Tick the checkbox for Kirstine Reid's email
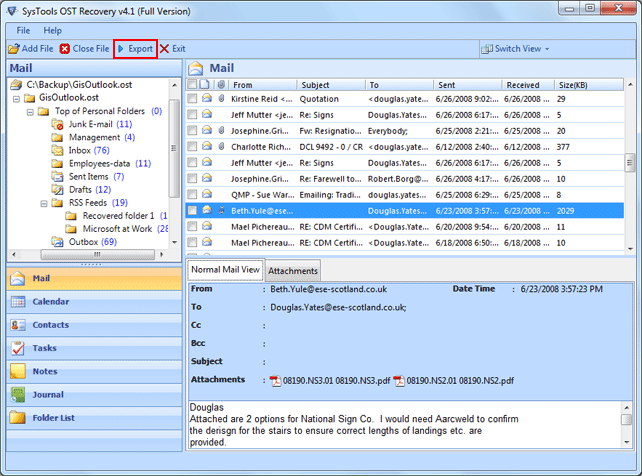Viewport: 642px width, 476px height. click(192, 100)
